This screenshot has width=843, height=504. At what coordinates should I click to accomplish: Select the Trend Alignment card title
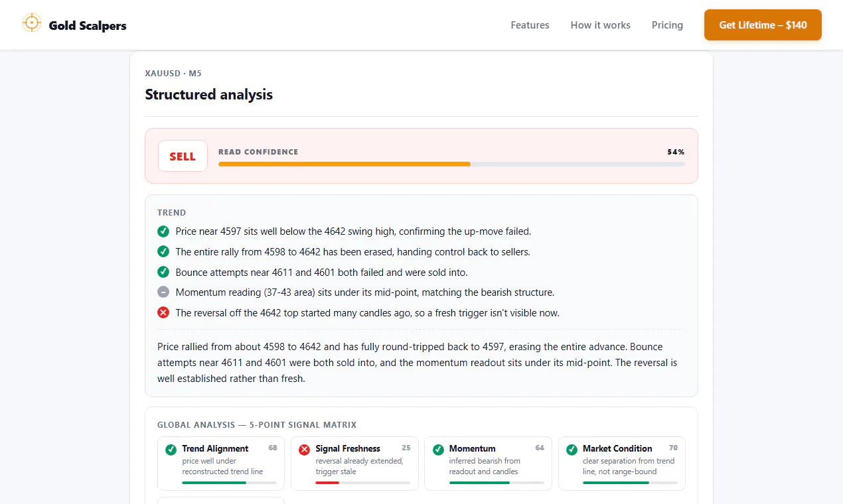tap(215, 449)
